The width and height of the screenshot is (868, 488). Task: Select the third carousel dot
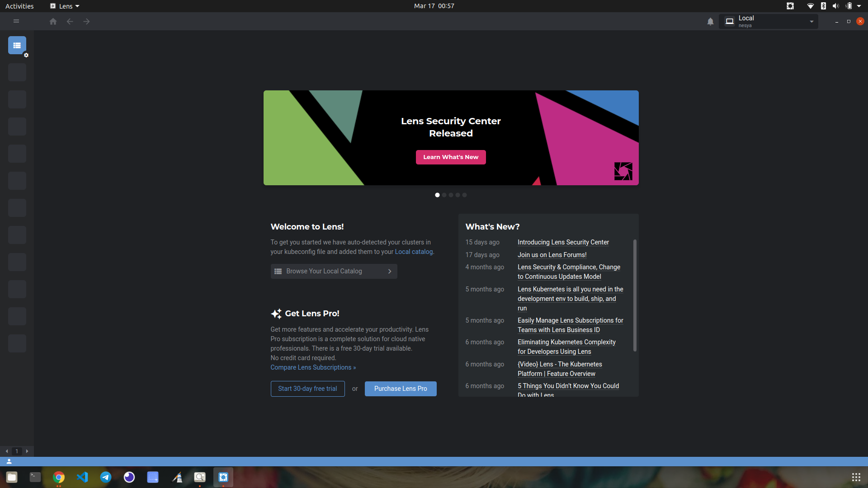tap(451, 195)
